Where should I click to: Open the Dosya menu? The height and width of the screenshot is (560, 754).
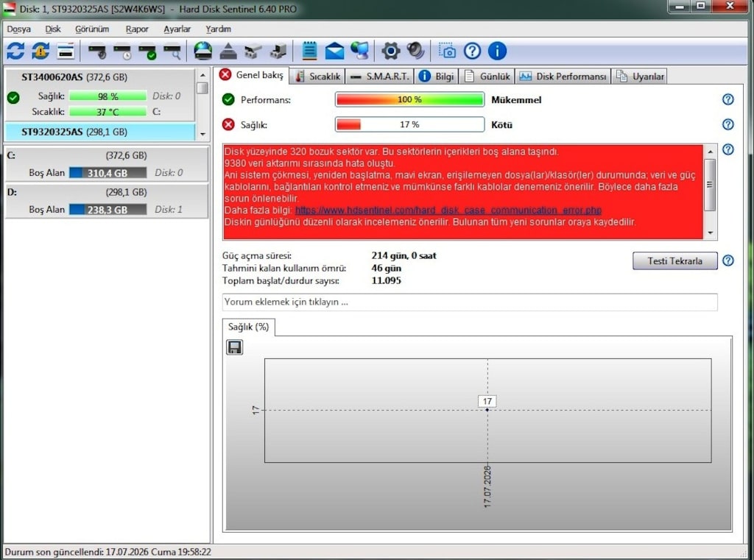pyautogui.click(x=18, y=29)
